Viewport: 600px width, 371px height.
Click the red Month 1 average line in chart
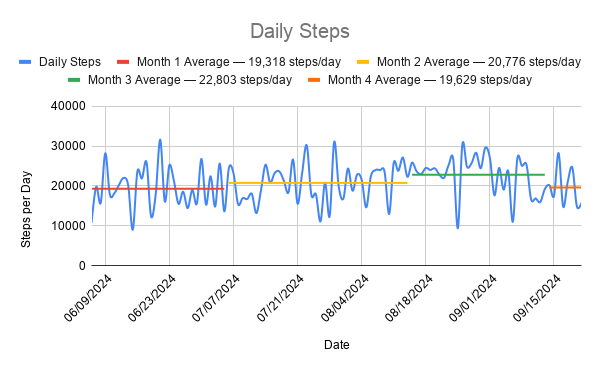158,189
